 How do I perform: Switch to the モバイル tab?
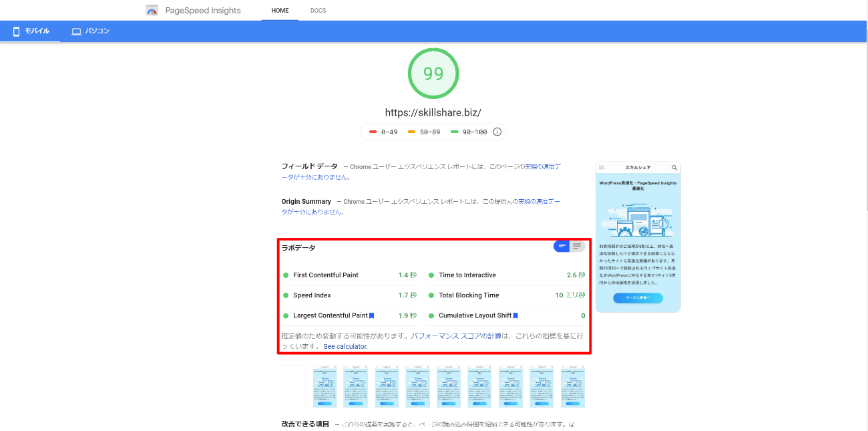(31, 31)
